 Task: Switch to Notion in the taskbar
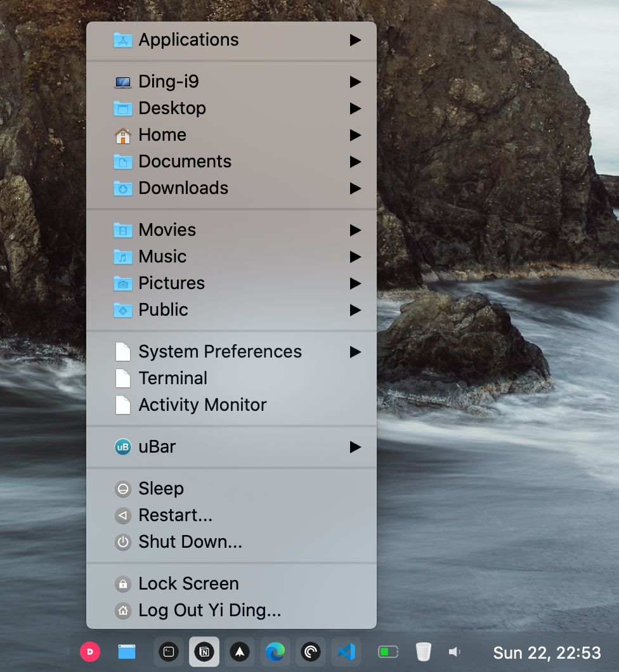204,652
